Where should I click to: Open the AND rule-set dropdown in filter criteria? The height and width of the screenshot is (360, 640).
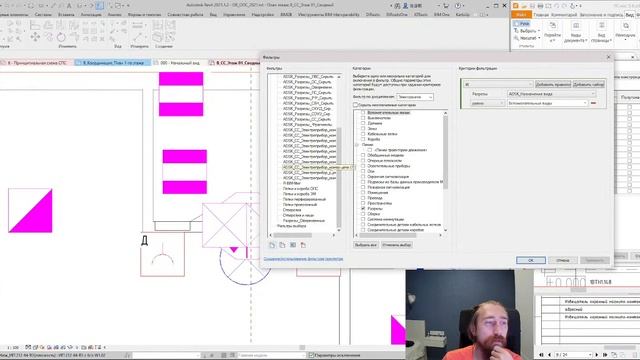(x=498, y=84)
